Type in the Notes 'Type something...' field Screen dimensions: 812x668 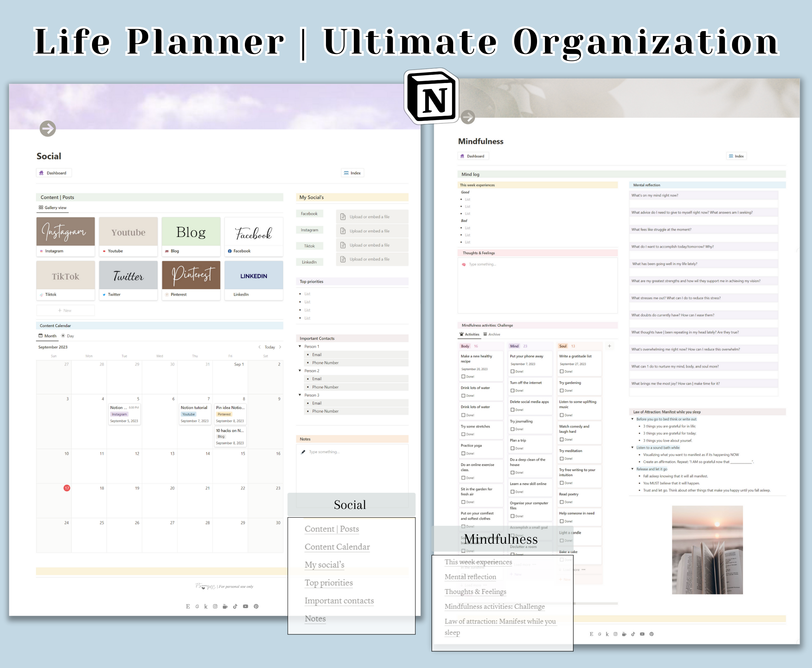tap(324, 452)
